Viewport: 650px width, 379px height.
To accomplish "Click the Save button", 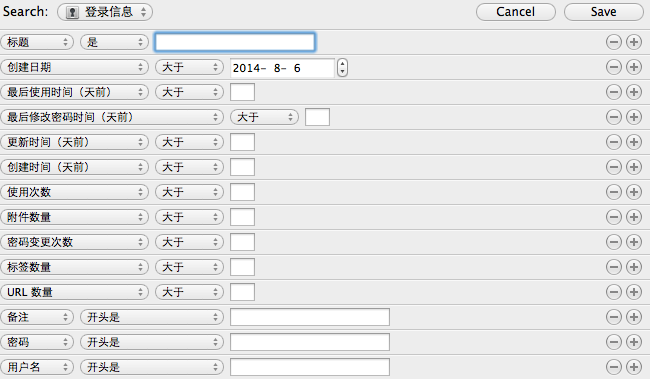I will tap(604, 12).
